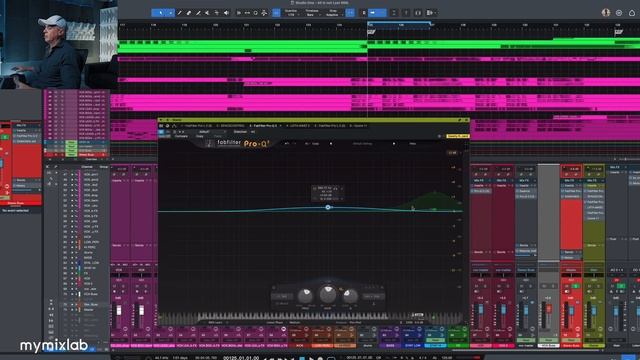Click the Pro-Q Frequency knob
Image resolution: width=640 pixels, height=360 pixels.
click(x=305, y=296)
